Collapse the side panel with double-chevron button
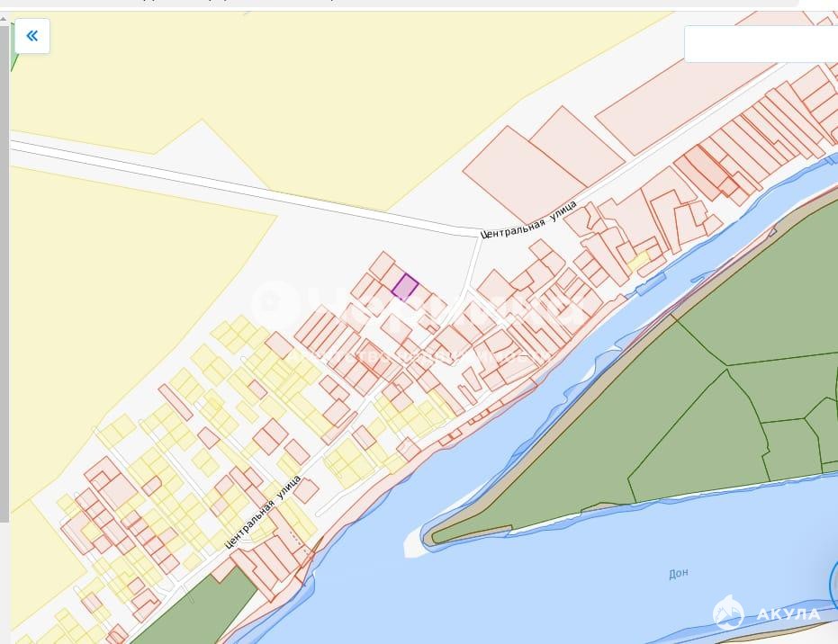The image size is (838, 644). coord(32,36)
